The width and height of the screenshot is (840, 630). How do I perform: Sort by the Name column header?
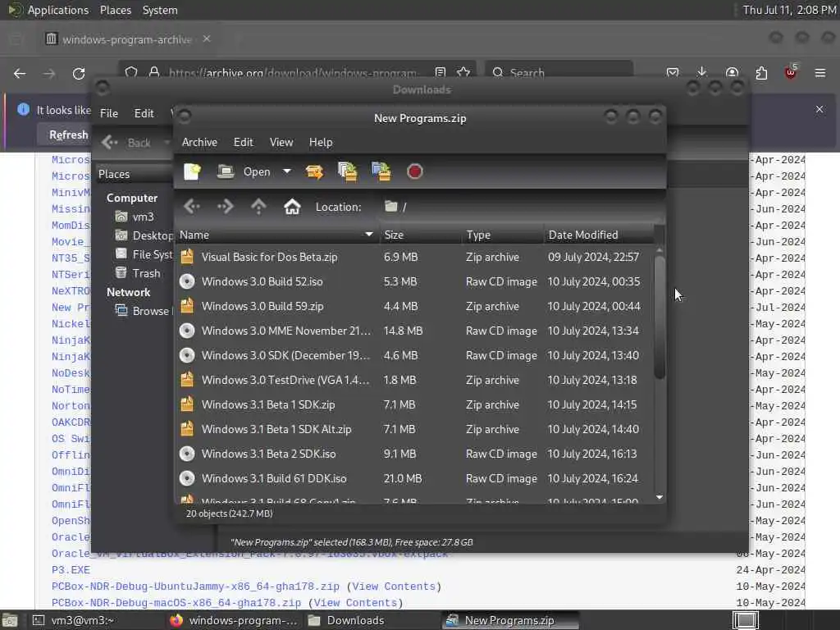click(277, 235)
